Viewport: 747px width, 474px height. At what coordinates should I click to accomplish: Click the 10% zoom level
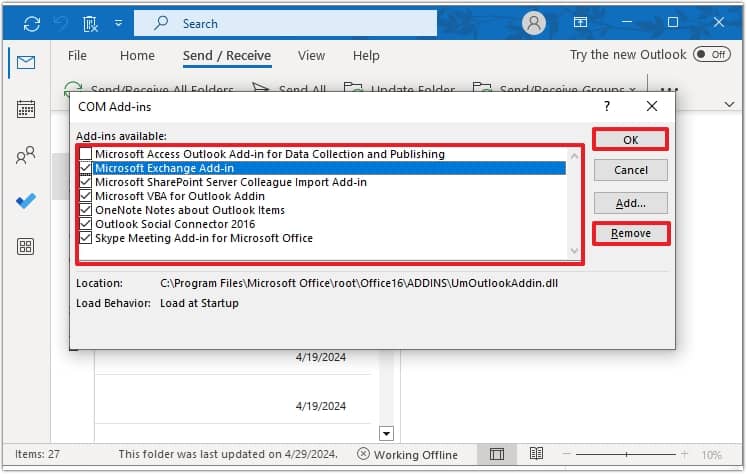coord(711,455)
